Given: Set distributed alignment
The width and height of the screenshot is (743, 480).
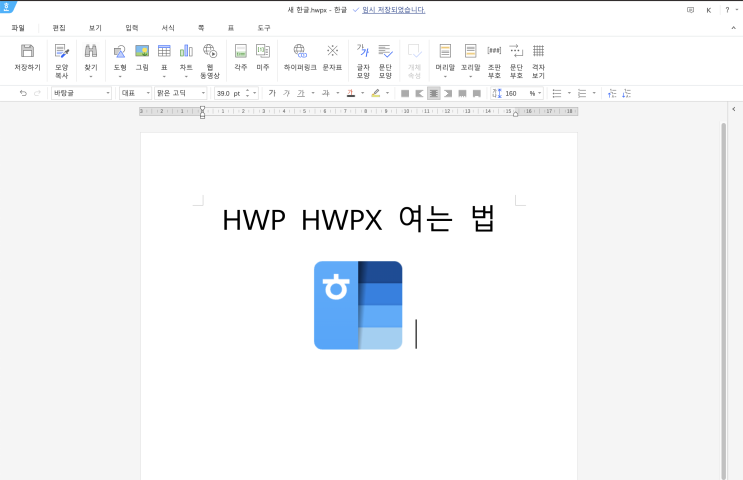Looking at the screenshot, I should [462, 93].
